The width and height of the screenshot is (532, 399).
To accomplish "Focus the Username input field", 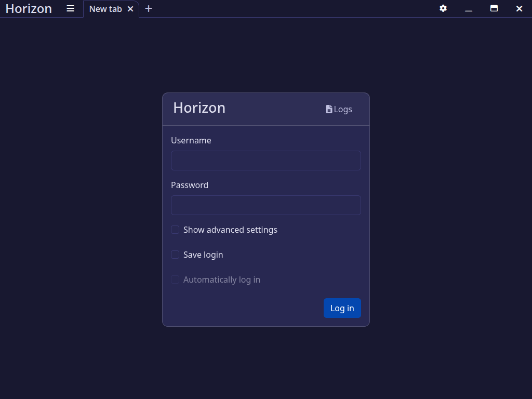I will pyautogui.click(x=266, y=161).
